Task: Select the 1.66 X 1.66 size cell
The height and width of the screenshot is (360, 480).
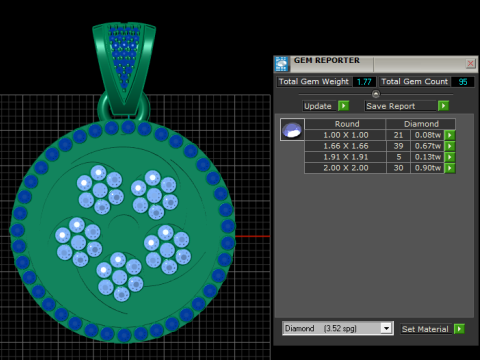Action: 345,146
